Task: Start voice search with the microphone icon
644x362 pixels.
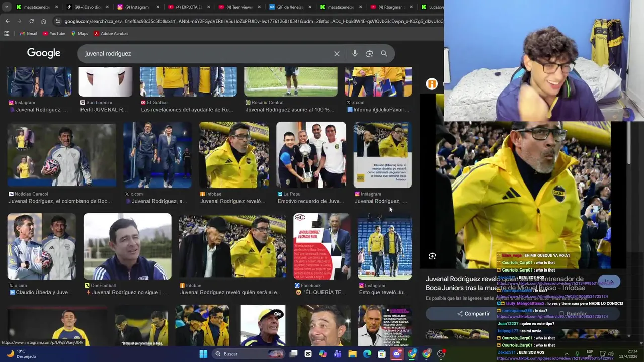Action: 355,54
